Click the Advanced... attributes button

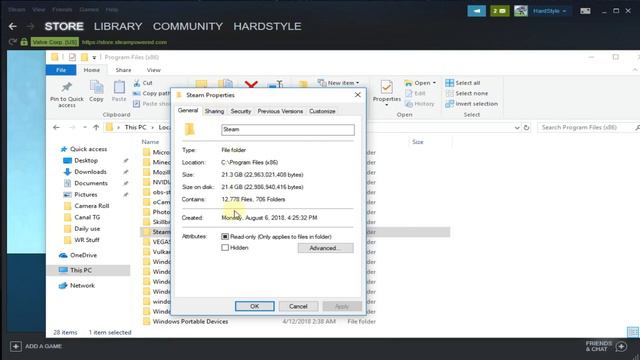tap(325, 248)
